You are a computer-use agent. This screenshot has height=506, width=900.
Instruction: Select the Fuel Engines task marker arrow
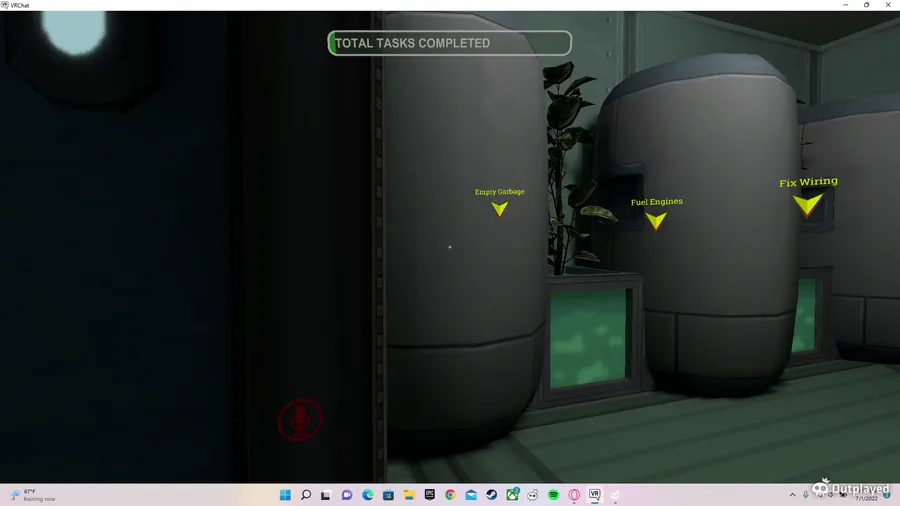coord(656,220)
